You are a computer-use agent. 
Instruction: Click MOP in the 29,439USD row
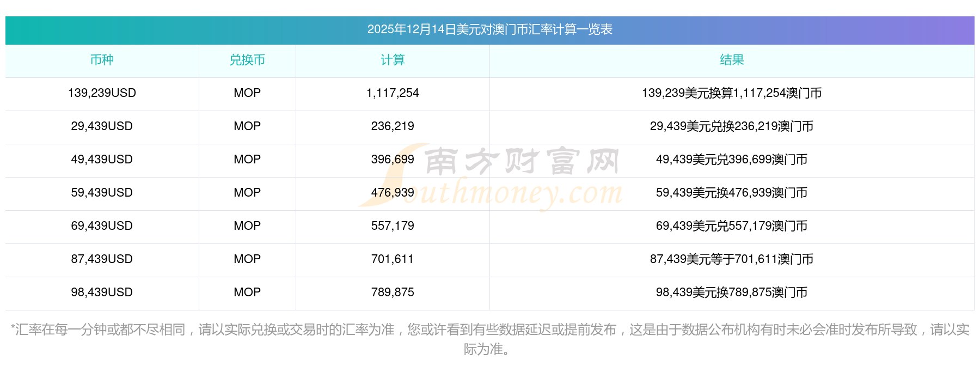point(247,126)
